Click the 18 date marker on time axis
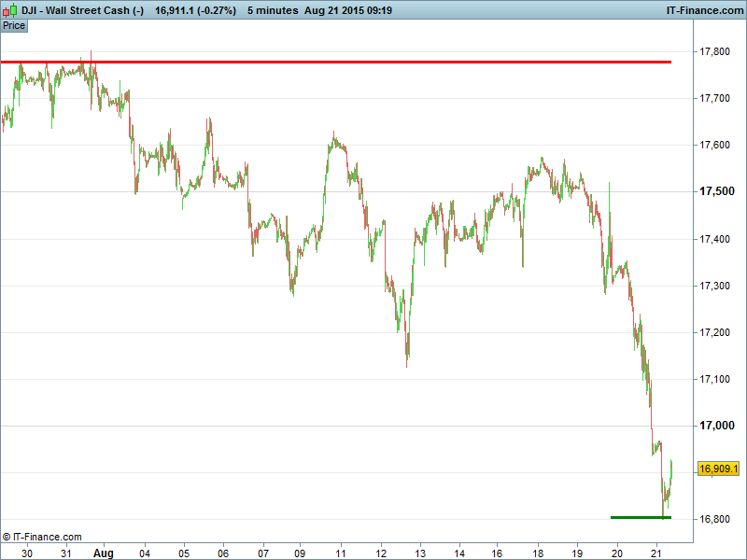The image size is (747, 560). tap(538, 553)
